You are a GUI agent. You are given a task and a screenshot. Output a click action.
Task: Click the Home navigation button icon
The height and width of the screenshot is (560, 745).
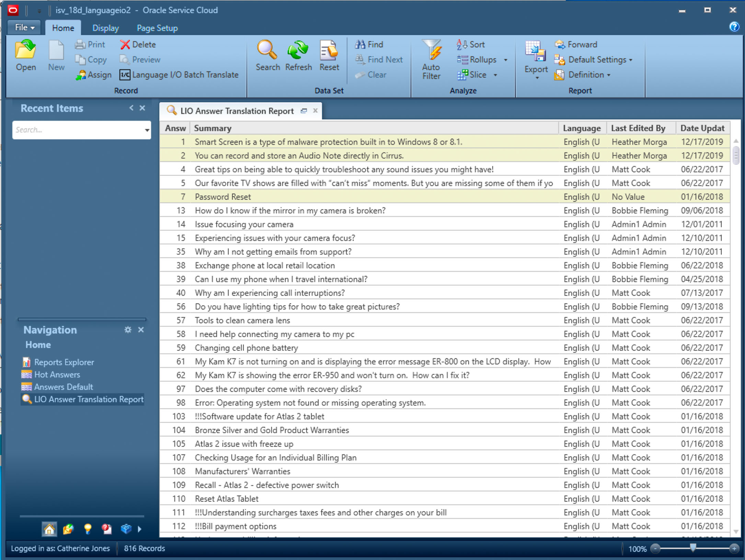pos(49,529)
